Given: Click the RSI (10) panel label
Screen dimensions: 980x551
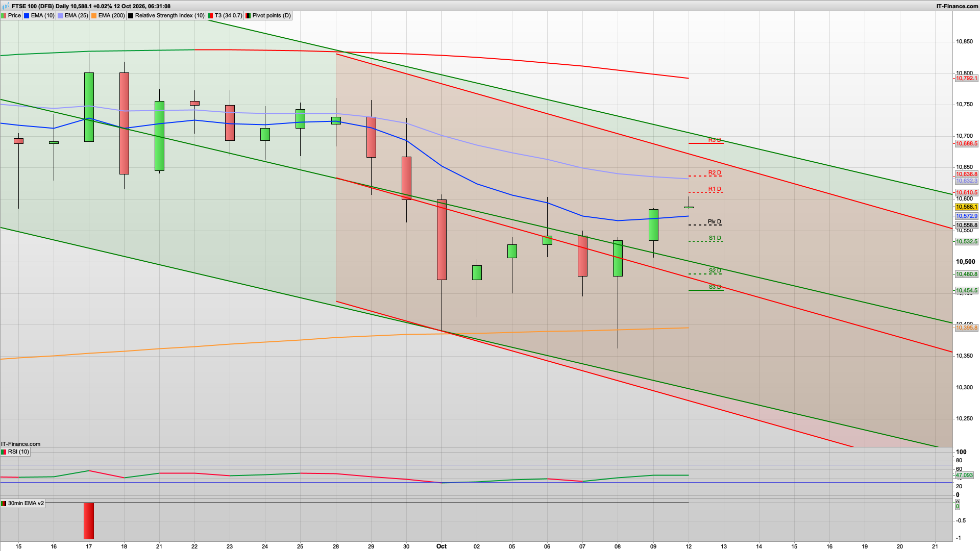Looking at the screenshot, I should (x=15, y=452).
